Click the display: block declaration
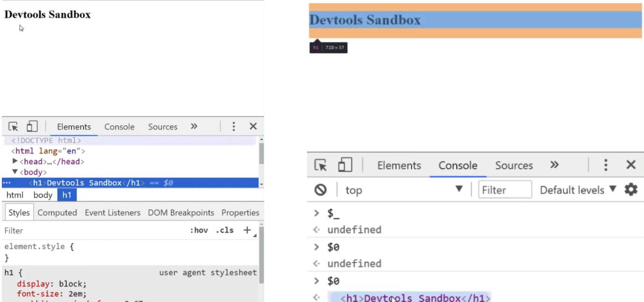This screenshot has width=644, height=302. coord(52,284)
